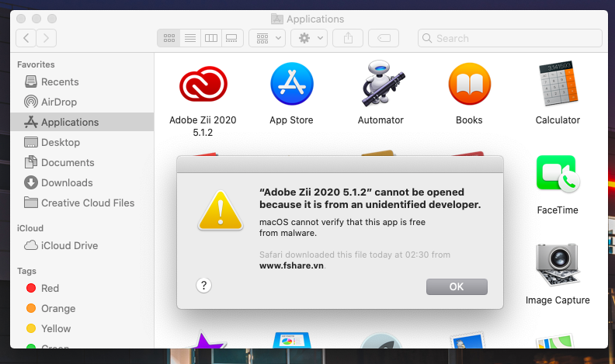Go forward with the right chevron button
Image resolution: width=615 pixels, height=364 pixels.
tap(47, 38)
